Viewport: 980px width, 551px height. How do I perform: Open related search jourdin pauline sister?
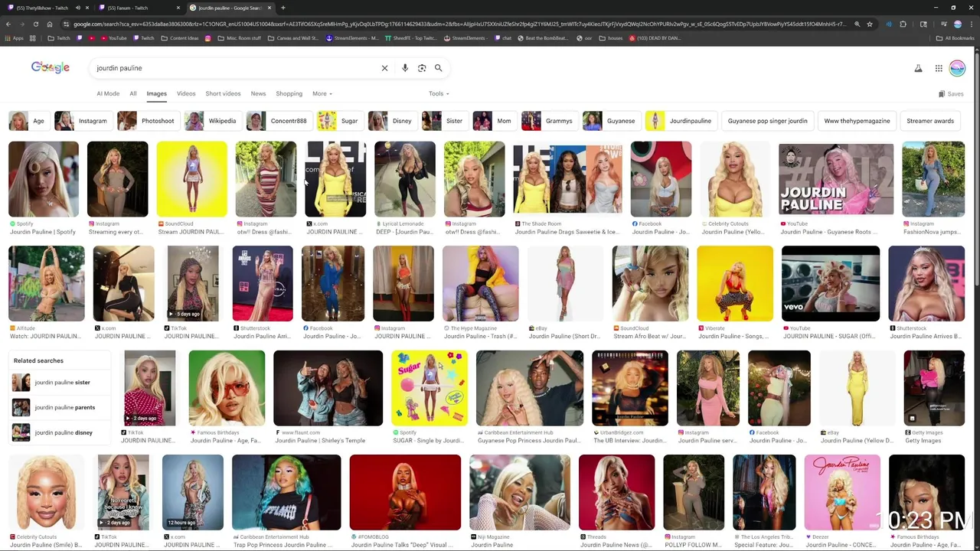coord(61,383)
